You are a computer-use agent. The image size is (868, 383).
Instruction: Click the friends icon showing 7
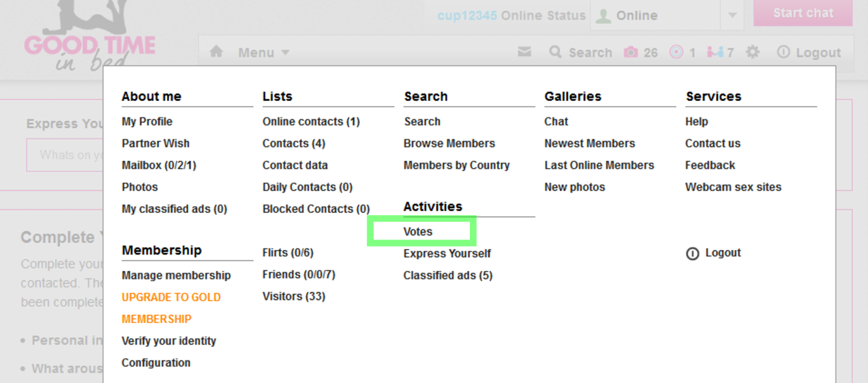(715, 52)
